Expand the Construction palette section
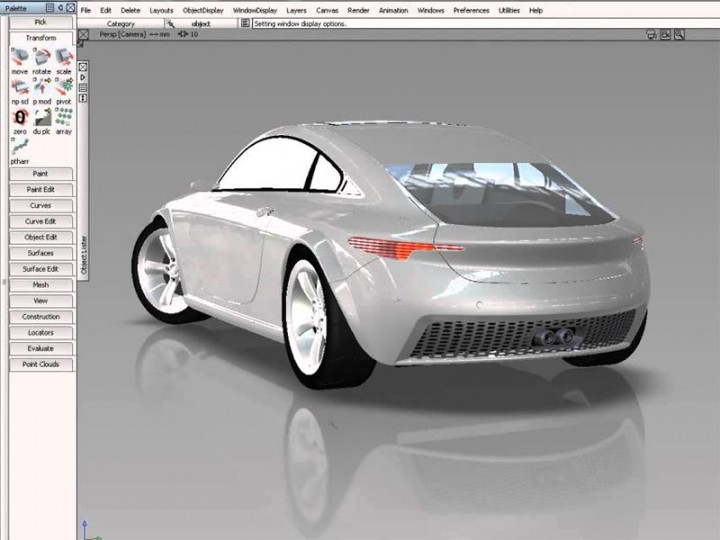This screenshot has width=720, height=540. click(41, 317)
